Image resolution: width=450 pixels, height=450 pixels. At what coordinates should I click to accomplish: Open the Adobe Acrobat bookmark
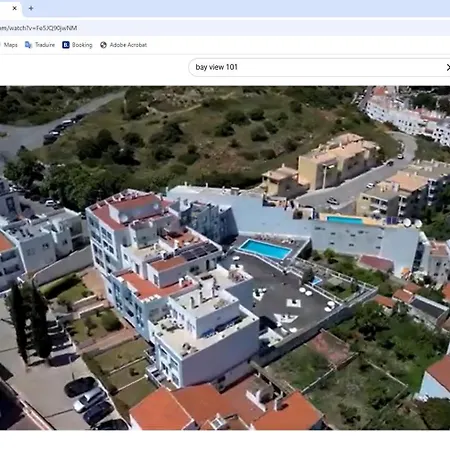pos(124,45)
